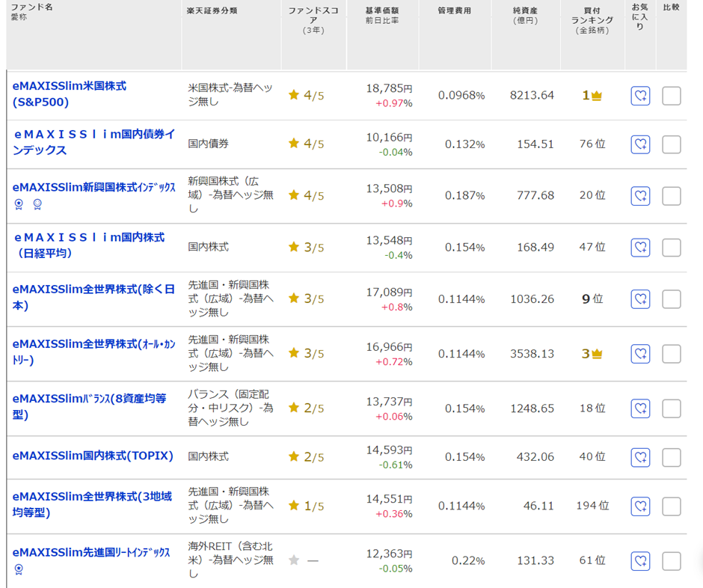Tick compare checkbox for 全世界株式(3地域均等型)
Viewport: 703px width, 588px height.
[671, 506]
